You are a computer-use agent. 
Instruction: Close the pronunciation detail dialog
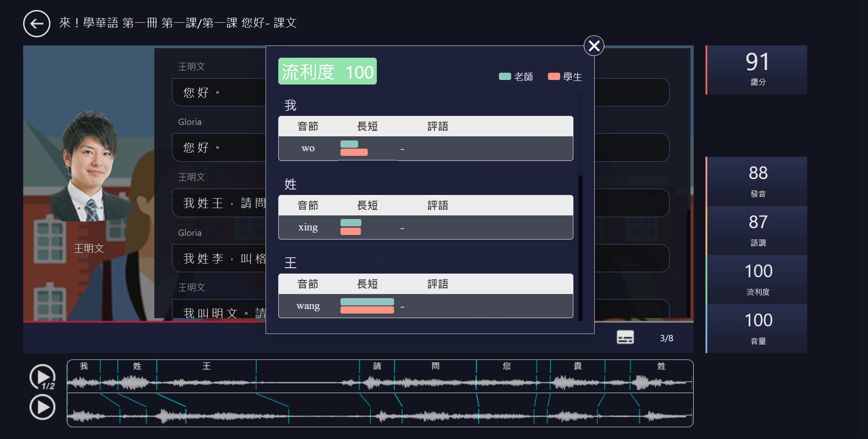click(x=594, y=46)
